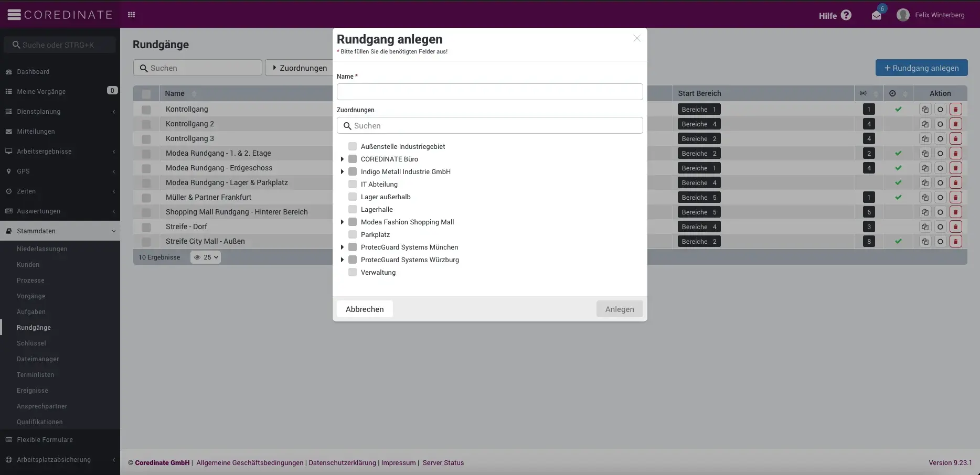Click the Hilfe question mark icon
980x475 pixels.
[846, 15]
